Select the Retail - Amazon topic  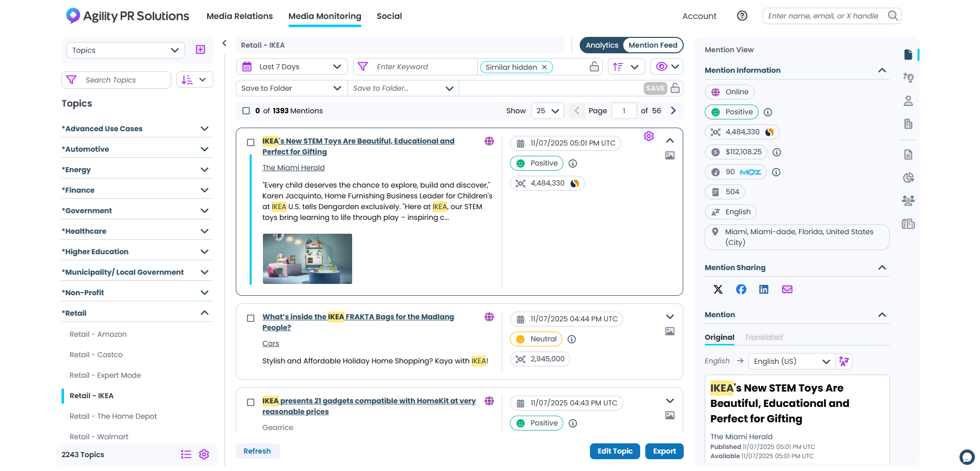pyautogui.click(x=98, y=334)
